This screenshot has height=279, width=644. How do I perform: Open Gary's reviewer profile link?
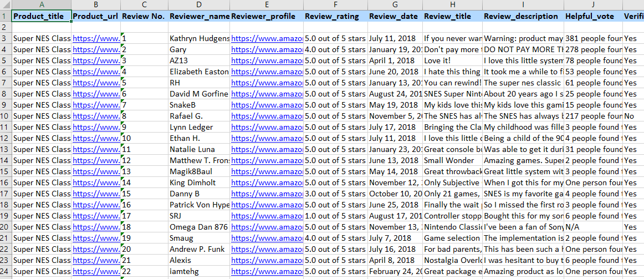coord(267,49)
